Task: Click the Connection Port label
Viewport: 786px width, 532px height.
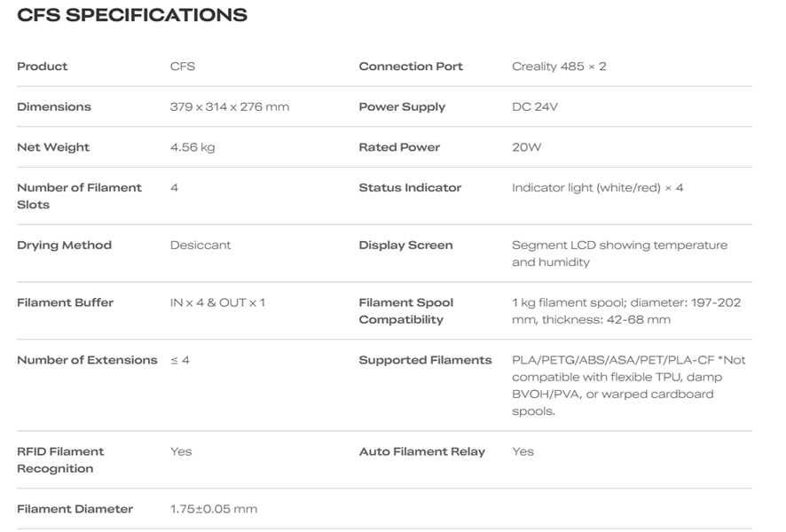Action: pyautogui.click(x=411, y=66)
